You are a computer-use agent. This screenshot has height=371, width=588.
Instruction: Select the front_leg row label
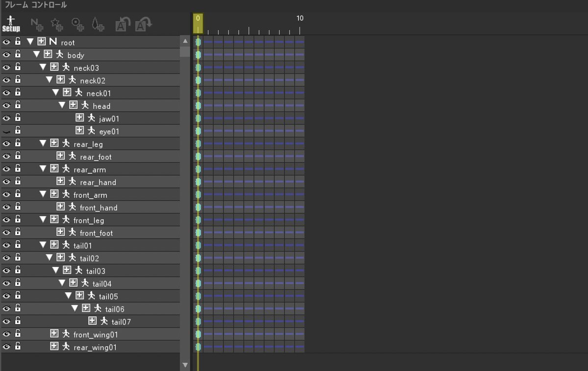pos(89,221)
